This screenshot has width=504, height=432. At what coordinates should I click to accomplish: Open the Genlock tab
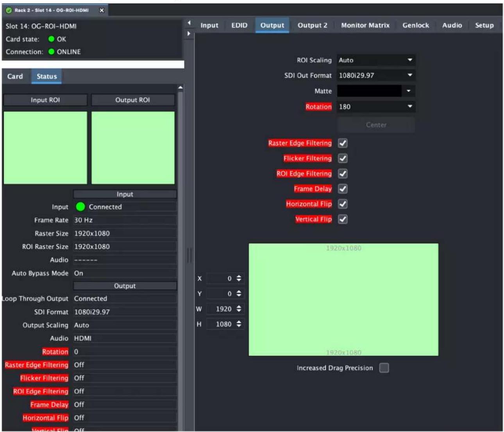(x=416, y=25)
